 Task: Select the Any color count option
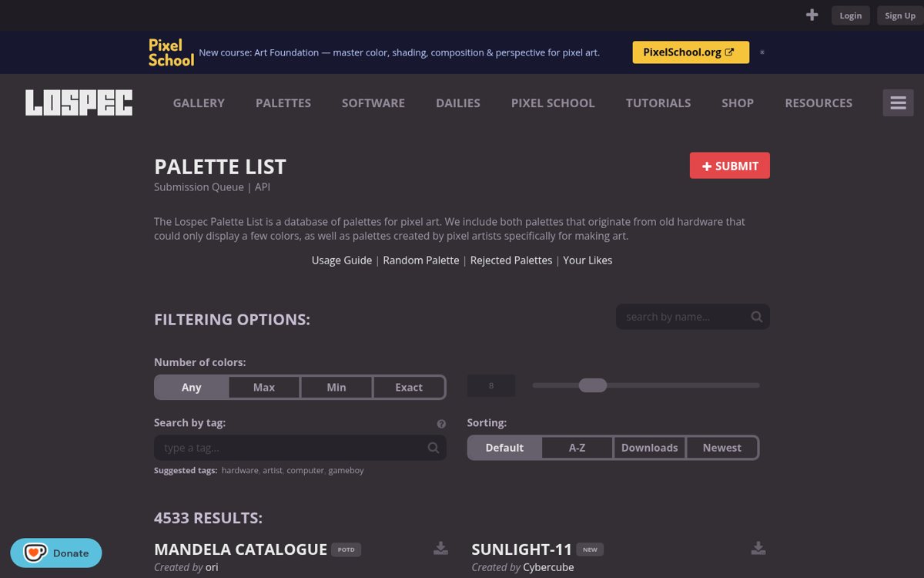(x=192, y=388)
